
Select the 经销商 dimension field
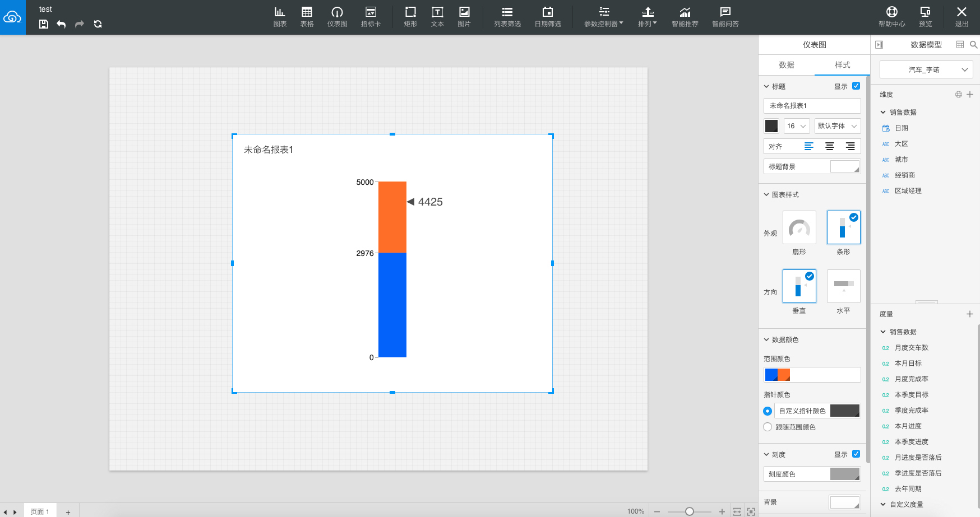click(905, 175)
